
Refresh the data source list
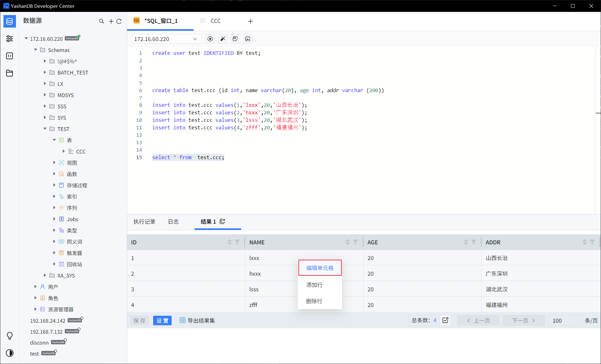tap(119, 21)
